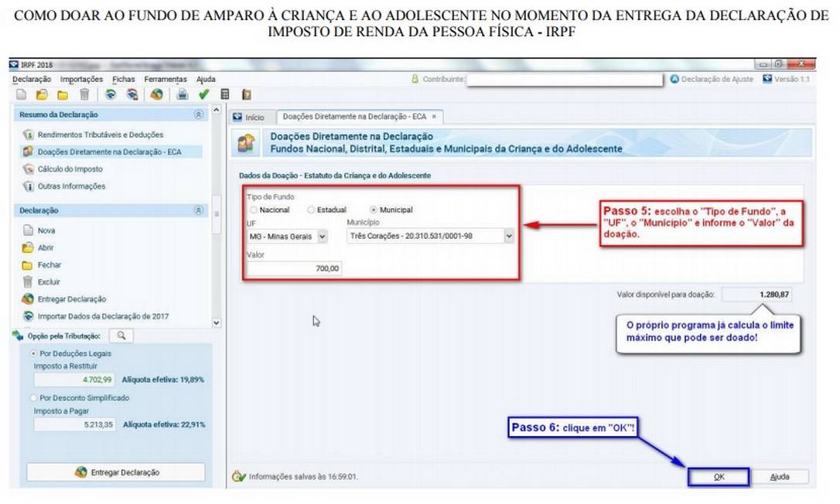The width and height of the screenshot is (840, 504).
Task: Click the magnifier button beside Opção pela Tributação
Action: point(121,335)
